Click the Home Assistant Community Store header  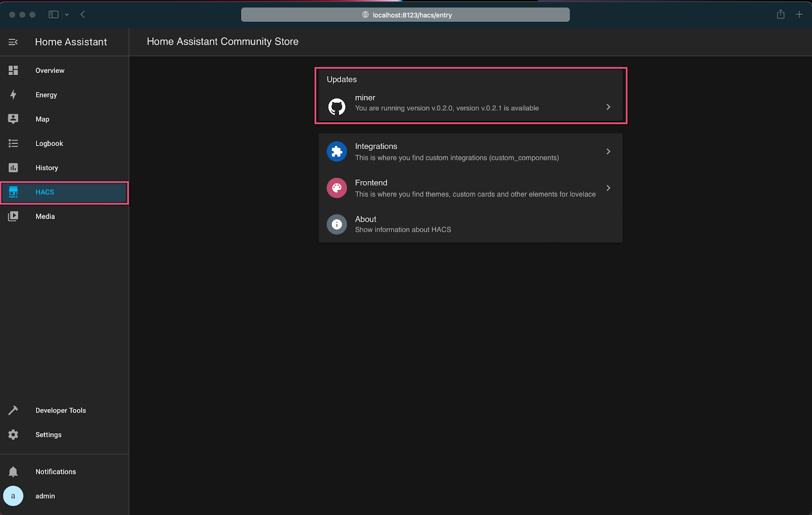pos(223,42)
